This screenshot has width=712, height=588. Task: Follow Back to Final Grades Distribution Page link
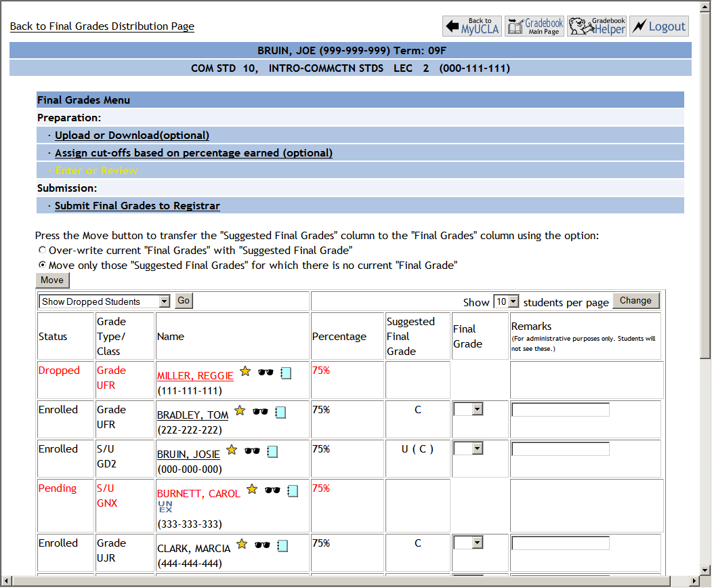102,26
